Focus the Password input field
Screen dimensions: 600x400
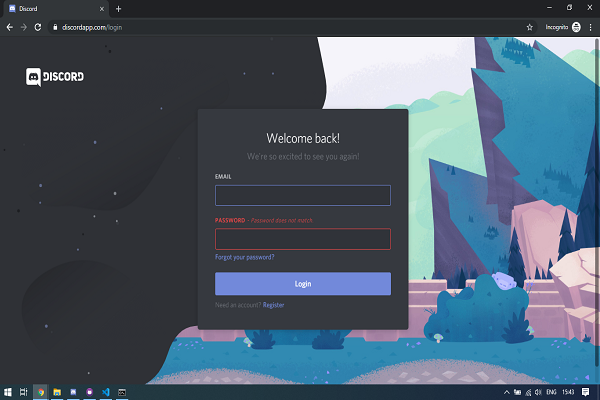tap(303, 239)
